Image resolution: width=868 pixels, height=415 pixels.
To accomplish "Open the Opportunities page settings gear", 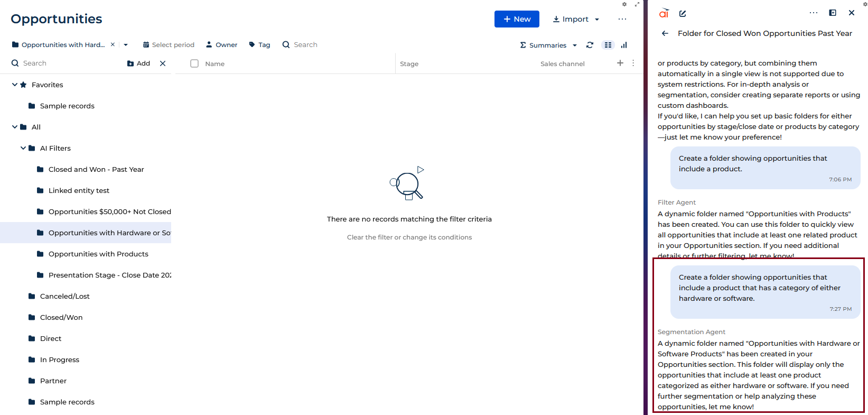I will coord(624,4).
